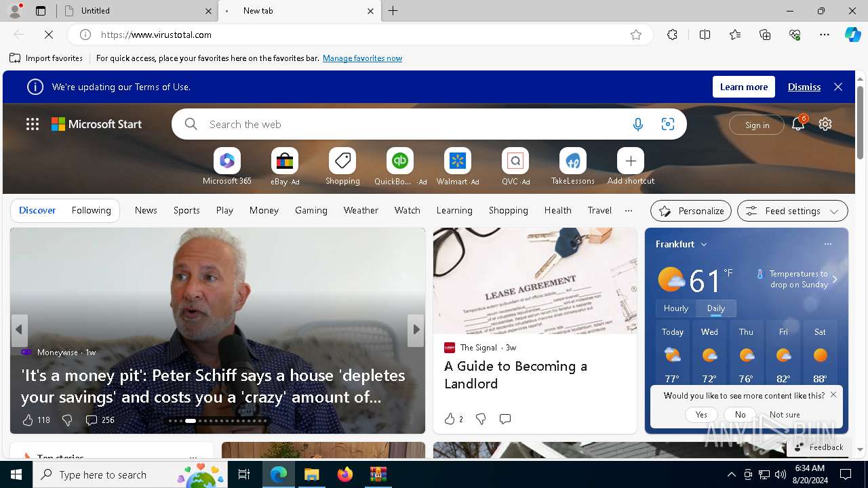Click the Personalize button

pyautogui.click(x=691, y=211)
